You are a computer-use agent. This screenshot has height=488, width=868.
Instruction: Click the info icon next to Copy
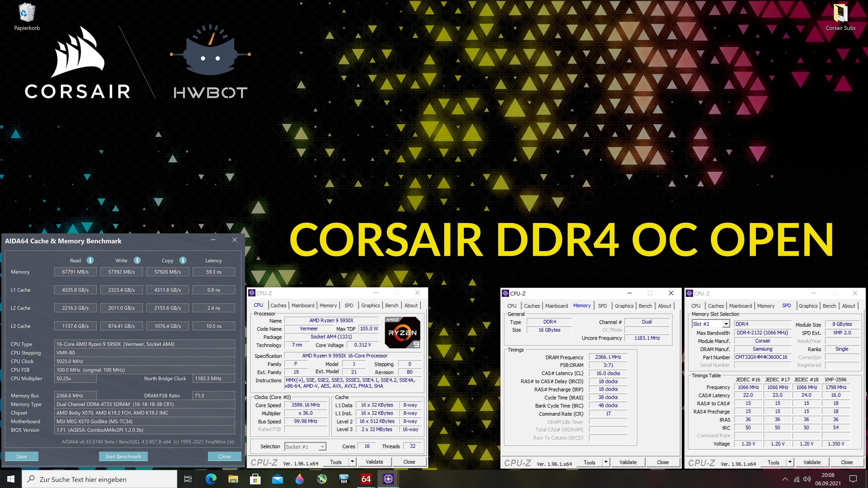pos(183,260)
